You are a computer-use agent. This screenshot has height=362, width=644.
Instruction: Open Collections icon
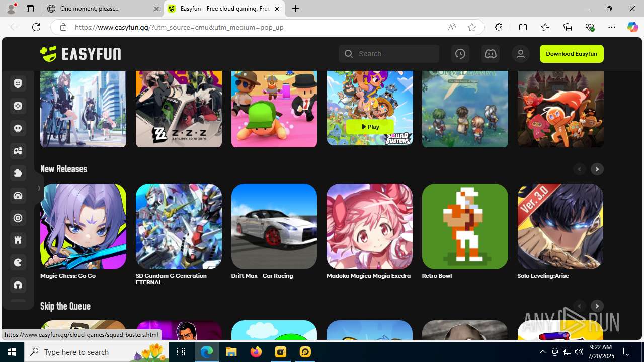tap(568, 27)
